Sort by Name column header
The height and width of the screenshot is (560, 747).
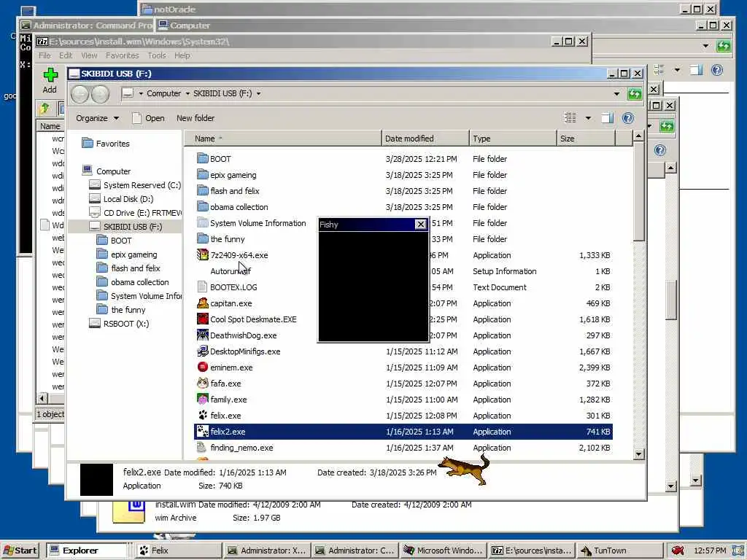[282, 139]
